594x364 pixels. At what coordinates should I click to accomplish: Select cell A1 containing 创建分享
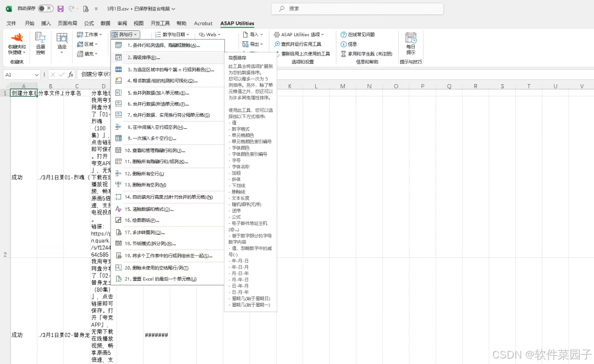24,93
